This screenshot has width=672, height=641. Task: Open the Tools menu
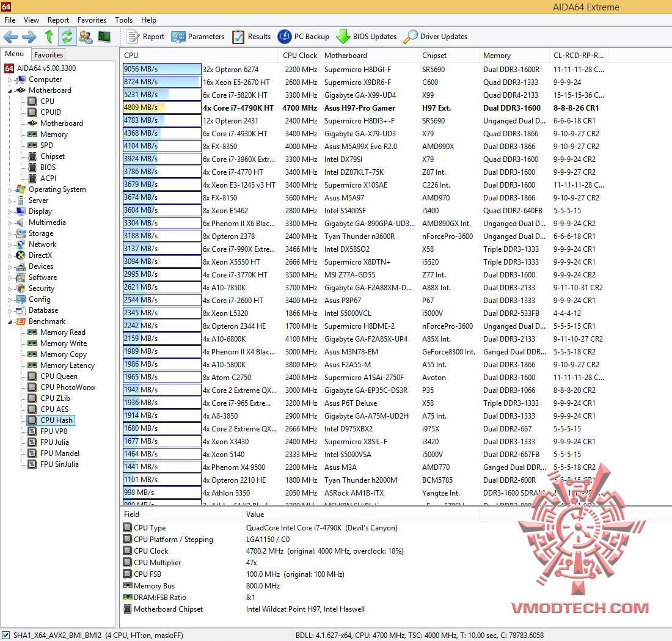point(124,20)
